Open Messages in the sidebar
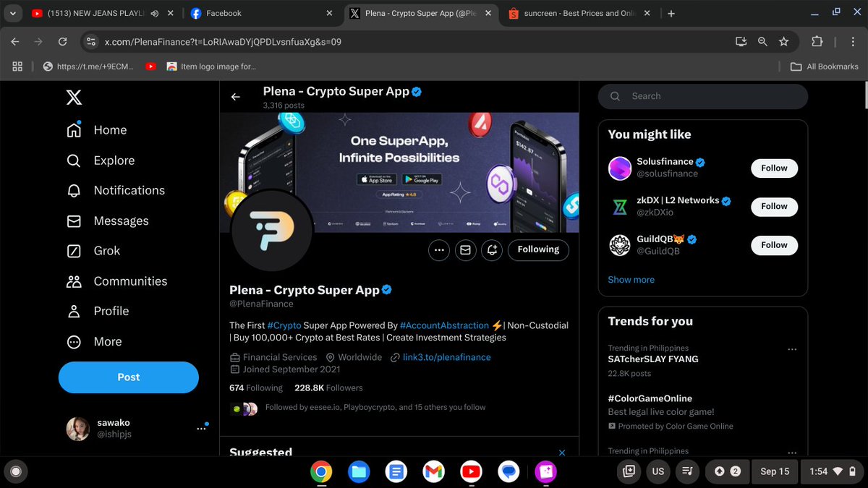 click(x=107, y=221)
